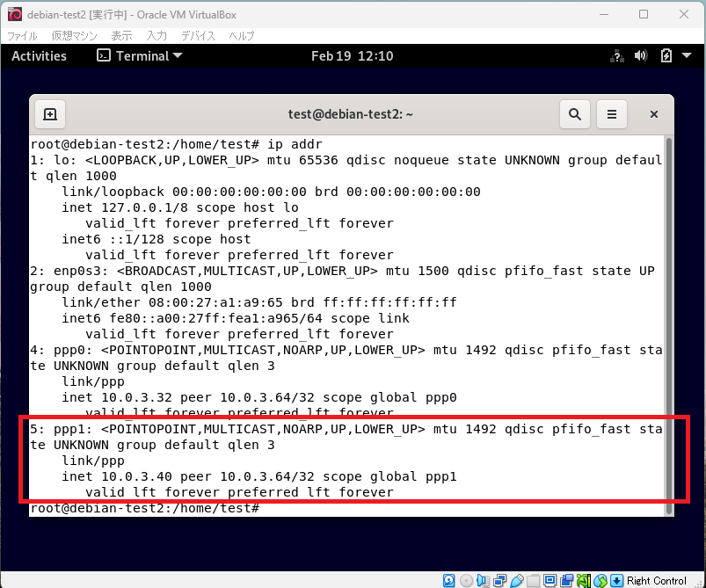Close the test@debian-test2 terminal window
Image resolution: width=706 pixels, height=588 pixels.
(x=654, y=114)
